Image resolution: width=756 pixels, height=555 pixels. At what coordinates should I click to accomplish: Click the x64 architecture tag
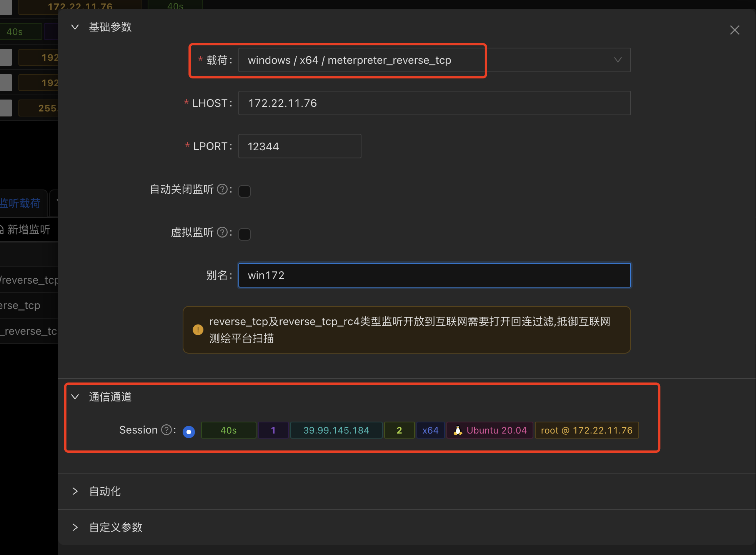click(x=430, y=430)
